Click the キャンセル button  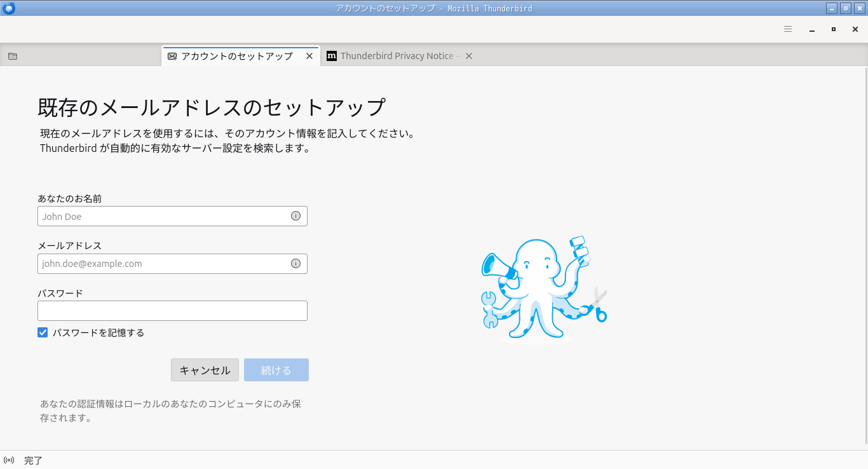tap(205, 370)
